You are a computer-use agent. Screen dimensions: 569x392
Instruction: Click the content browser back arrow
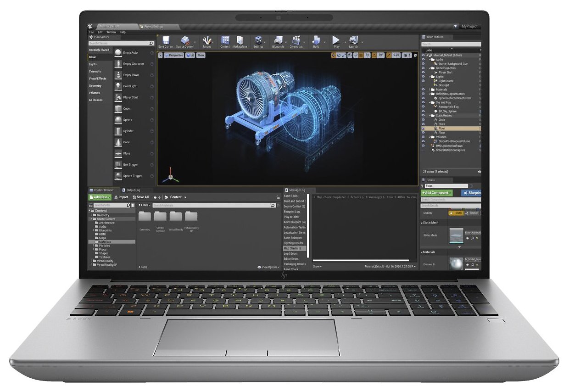point(155,197)
